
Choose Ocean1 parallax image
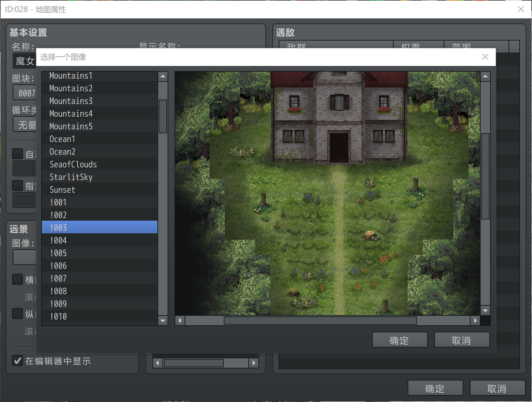coord(100,139)
